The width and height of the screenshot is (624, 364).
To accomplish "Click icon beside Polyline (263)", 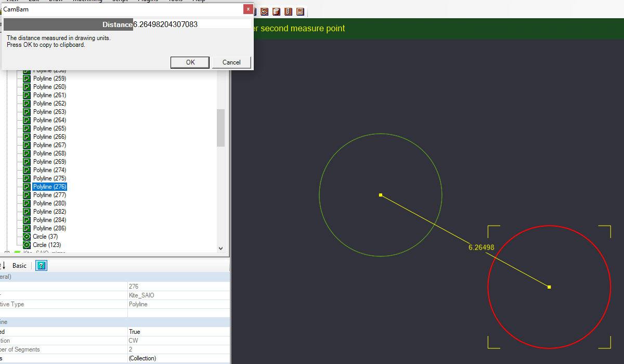I will [x=27, y=112].
